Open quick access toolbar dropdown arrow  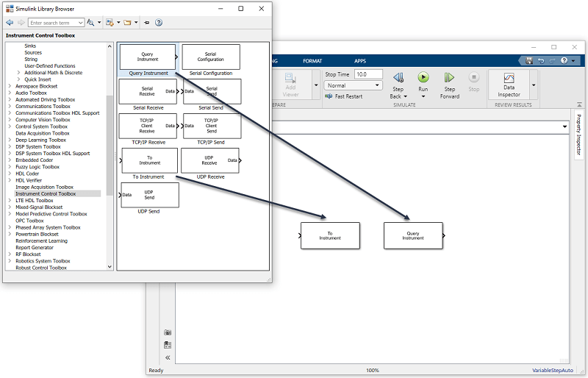(573, 60)
